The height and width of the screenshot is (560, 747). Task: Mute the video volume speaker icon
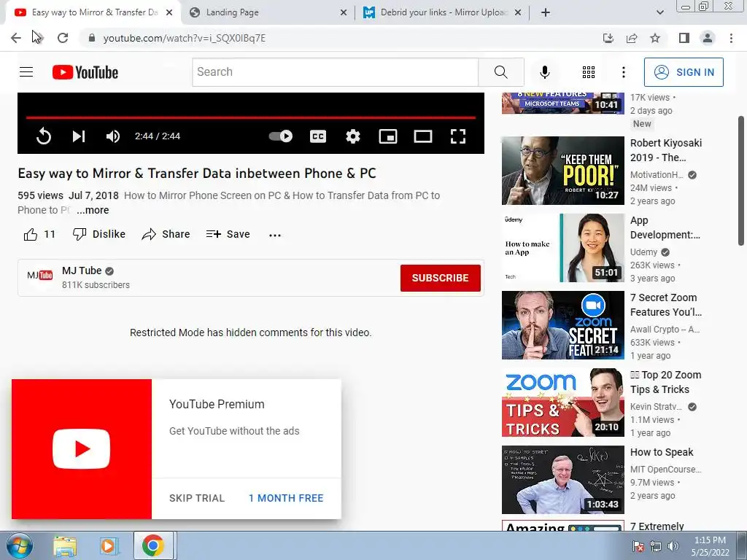point(113,136)
